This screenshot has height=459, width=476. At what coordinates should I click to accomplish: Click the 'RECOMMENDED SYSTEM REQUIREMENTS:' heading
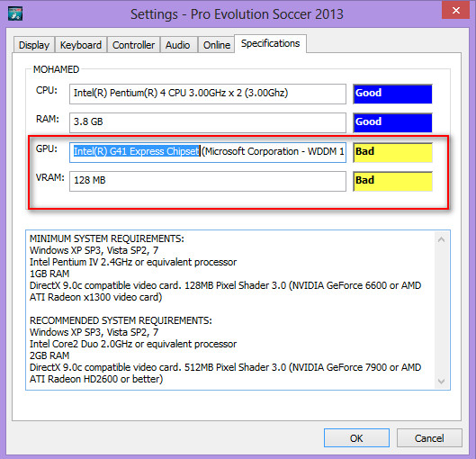click(x=121, y=320)
